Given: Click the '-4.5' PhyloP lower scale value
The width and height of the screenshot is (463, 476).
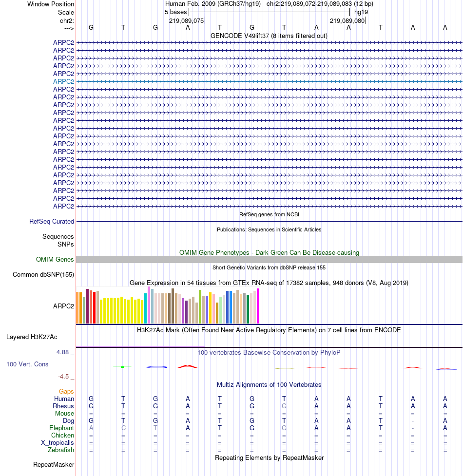Looking at the screenshot, I should [x=63, y=377].
